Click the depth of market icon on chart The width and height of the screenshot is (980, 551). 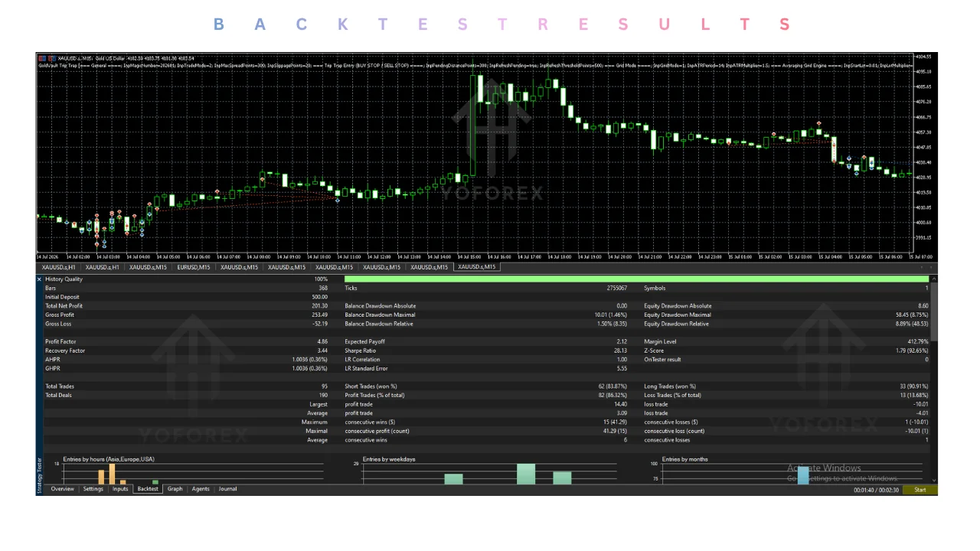click(x=52, y=58)
